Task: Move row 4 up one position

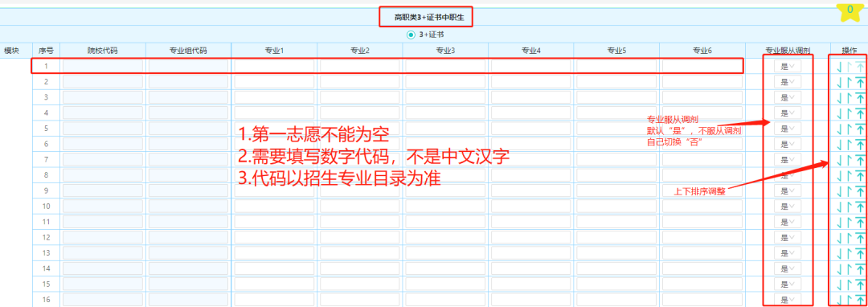Action: [849, 113]
